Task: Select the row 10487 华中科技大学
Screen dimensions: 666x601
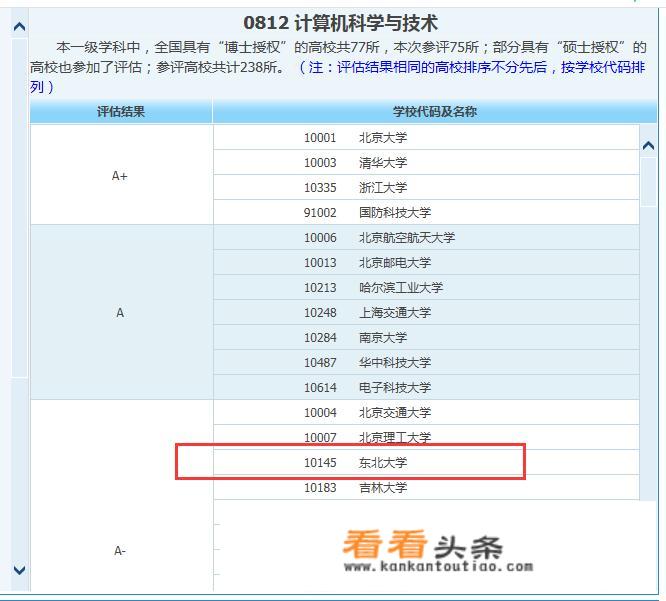Action: (426, 363)
